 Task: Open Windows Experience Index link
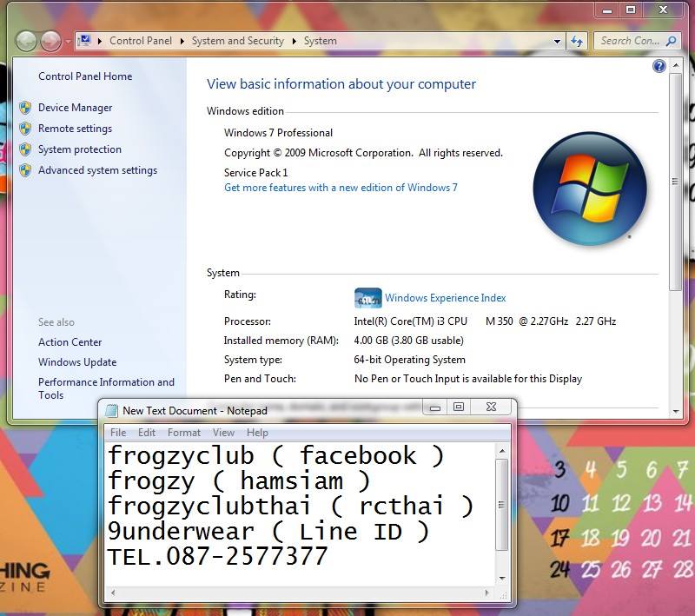[x=445, y=298]
